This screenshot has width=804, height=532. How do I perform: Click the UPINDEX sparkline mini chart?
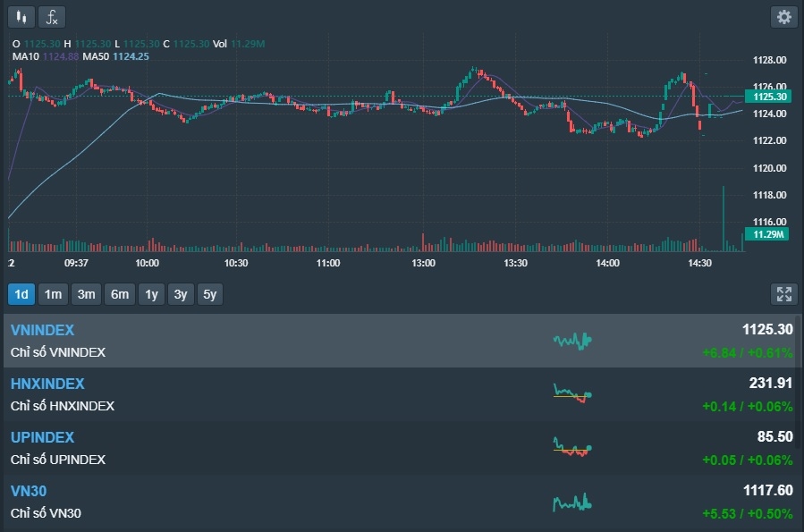pos(572,447)
